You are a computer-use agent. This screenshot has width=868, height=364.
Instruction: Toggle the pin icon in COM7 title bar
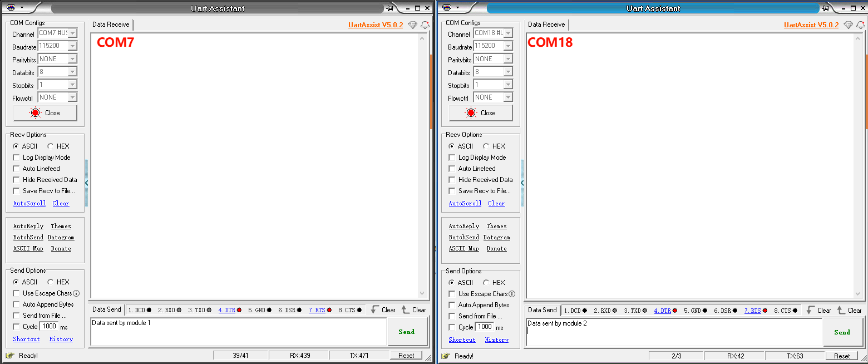(390, 8)
